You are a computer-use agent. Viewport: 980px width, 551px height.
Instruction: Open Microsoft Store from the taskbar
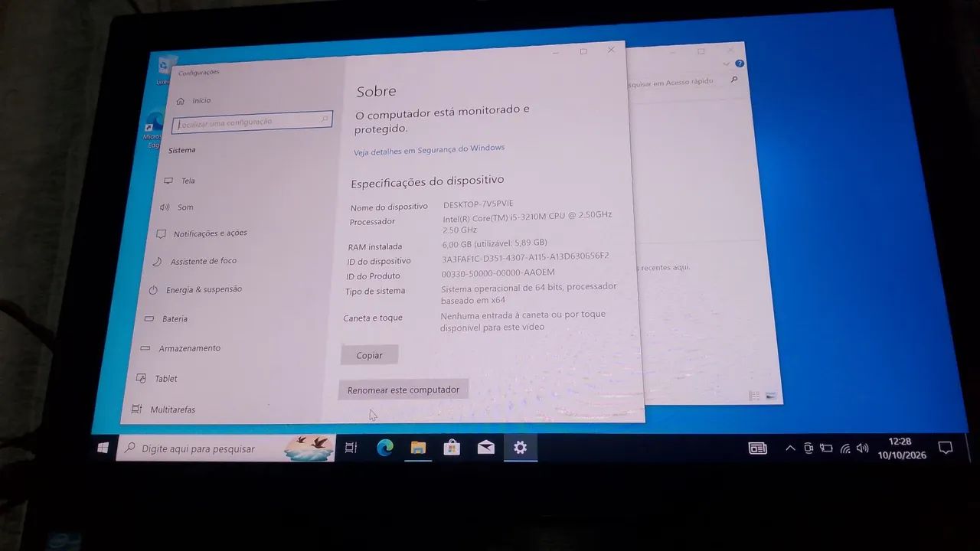pyautogui.click(x=452, y=448)
